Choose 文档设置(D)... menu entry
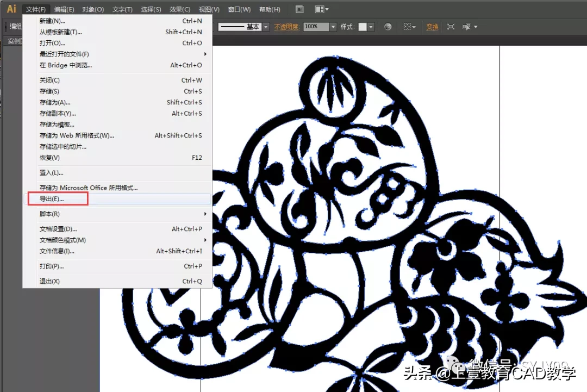587x392 pixels. [x=117, y=229]
